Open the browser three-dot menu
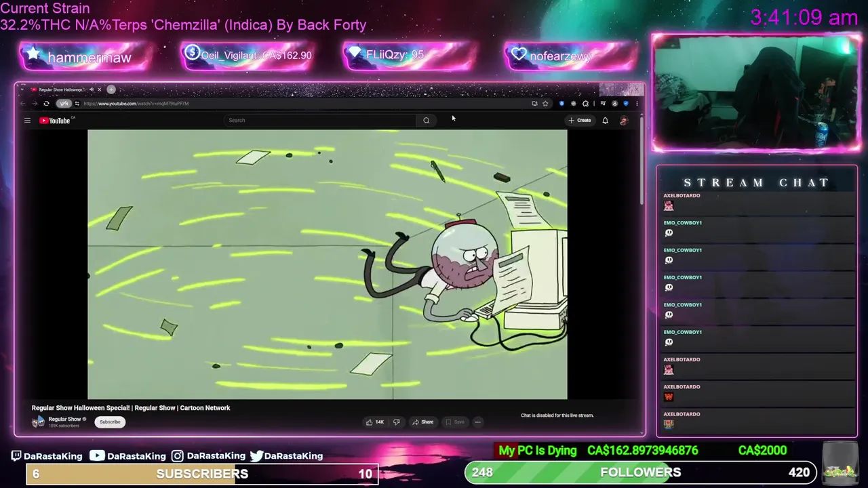The width and height of the screenshot is (868, 488). 637,104
